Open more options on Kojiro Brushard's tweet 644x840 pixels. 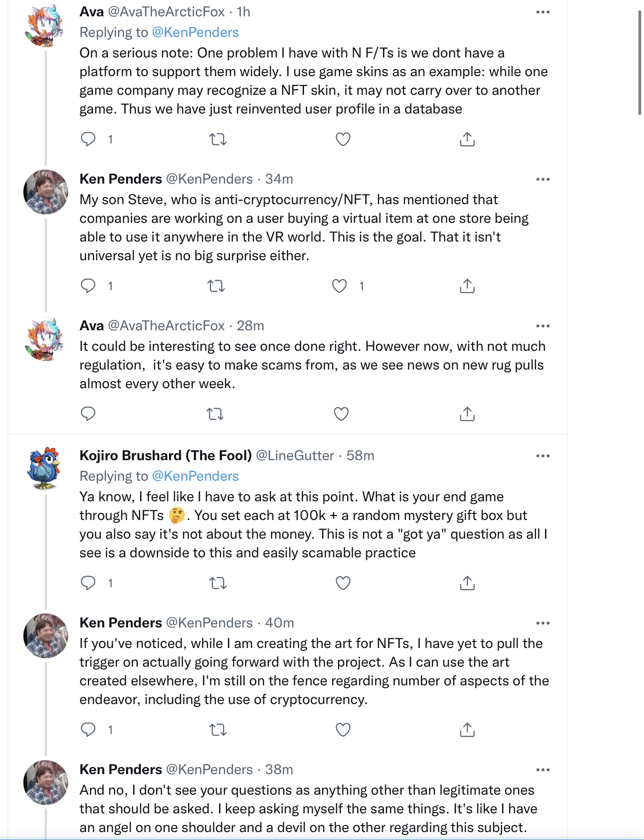[x=543, y=456]
